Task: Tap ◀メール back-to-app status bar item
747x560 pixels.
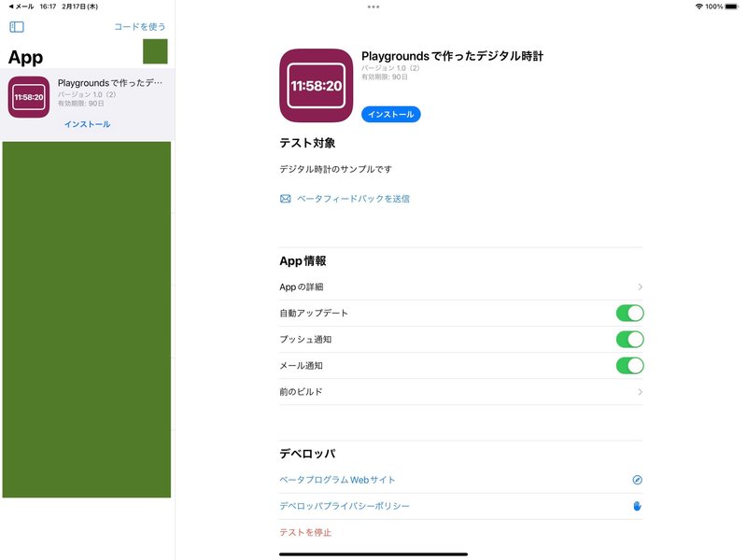Action: [21, 7]
